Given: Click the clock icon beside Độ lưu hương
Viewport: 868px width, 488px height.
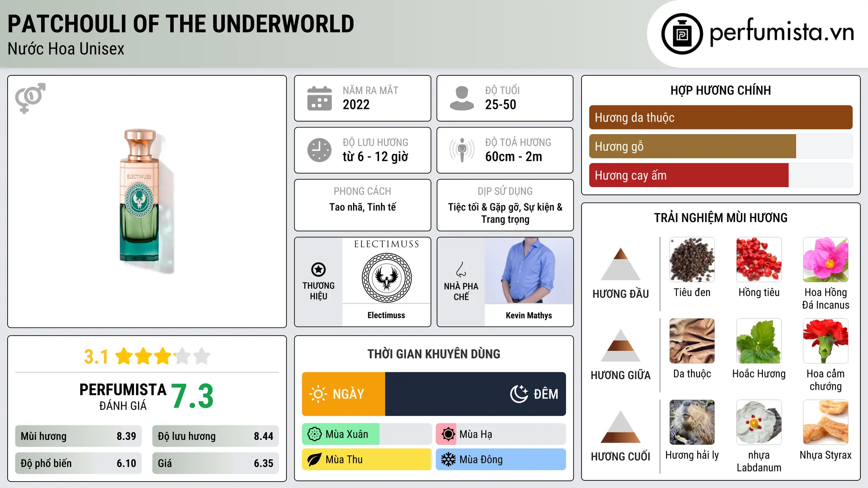Looking at the screenshot, I should [320, 150].
